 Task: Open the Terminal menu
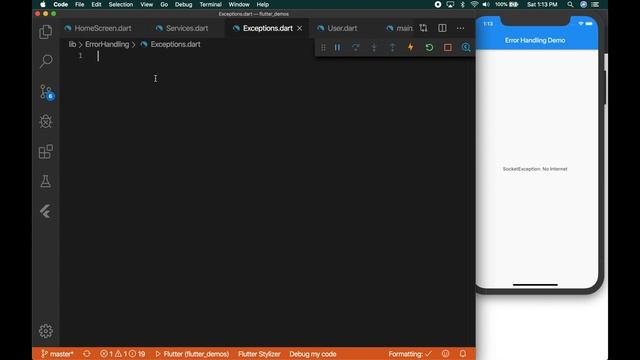tap(211, 4)
